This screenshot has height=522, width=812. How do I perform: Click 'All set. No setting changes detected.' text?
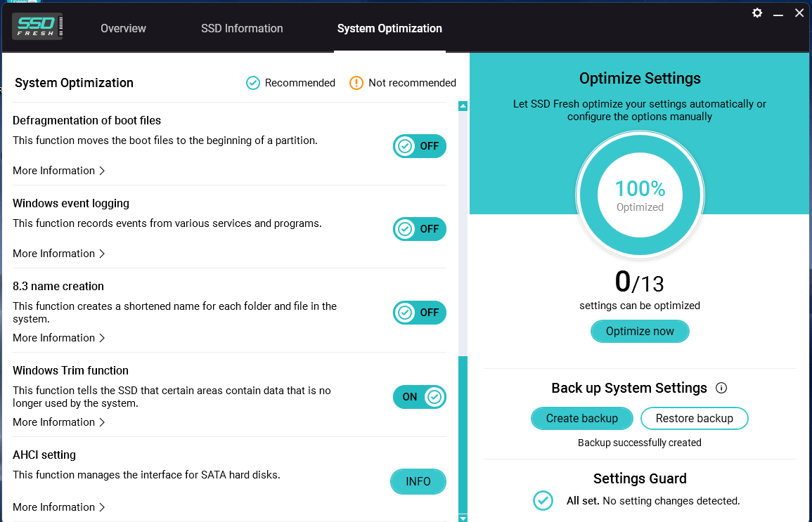(x=653, y=501)
